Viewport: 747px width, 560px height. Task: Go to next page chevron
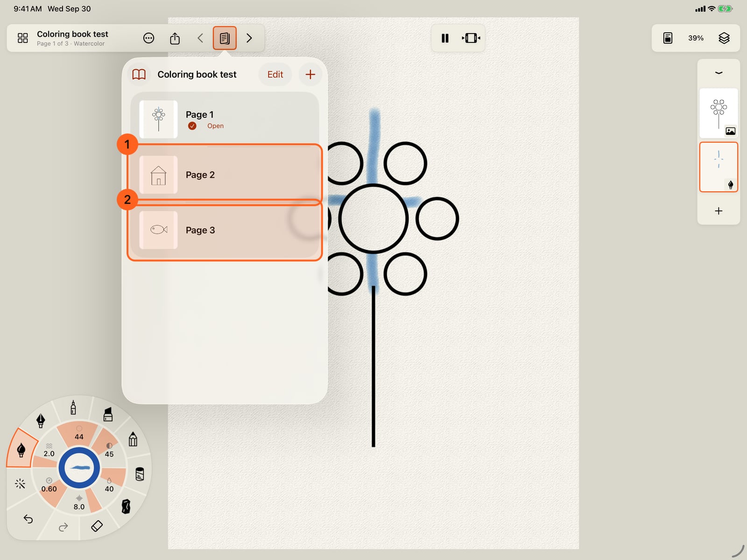pos(249,38)
